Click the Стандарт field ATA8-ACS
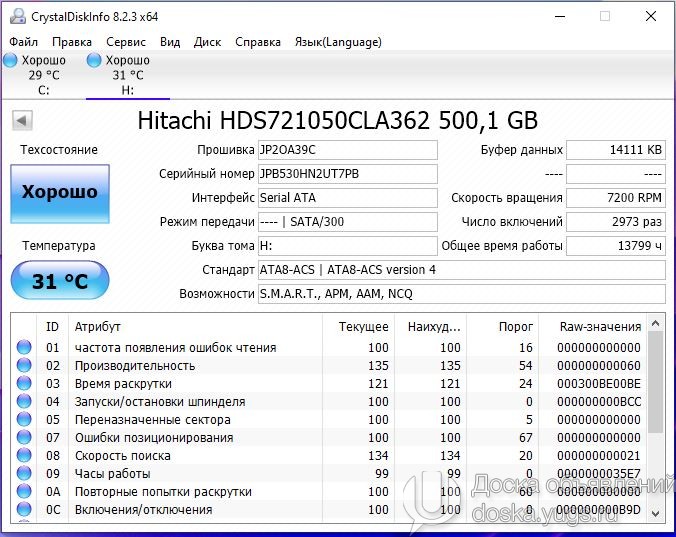 point(462,270)
